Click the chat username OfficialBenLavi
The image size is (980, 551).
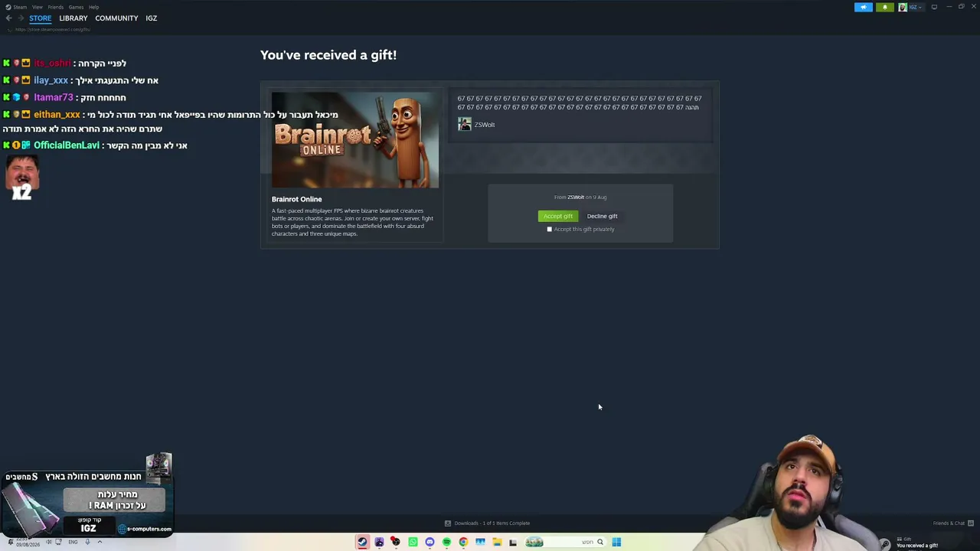click(x=67, y=145)
